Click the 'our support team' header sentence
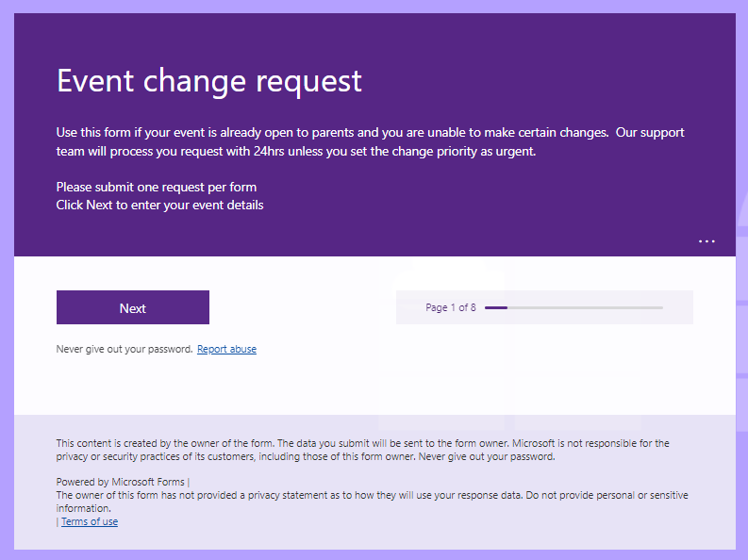The width and height of the screenshot is (748, 560). coord(370,141)
